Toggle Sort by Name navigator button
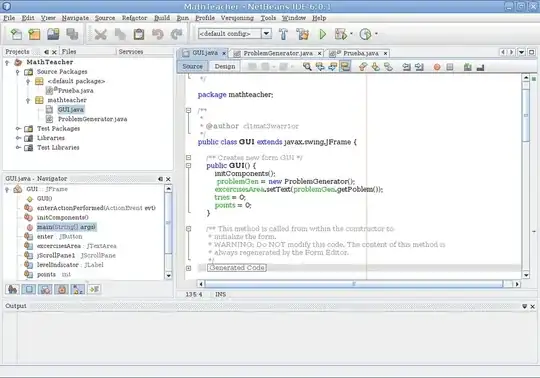This screenshot has height=378, width=540. coord(78,290)
